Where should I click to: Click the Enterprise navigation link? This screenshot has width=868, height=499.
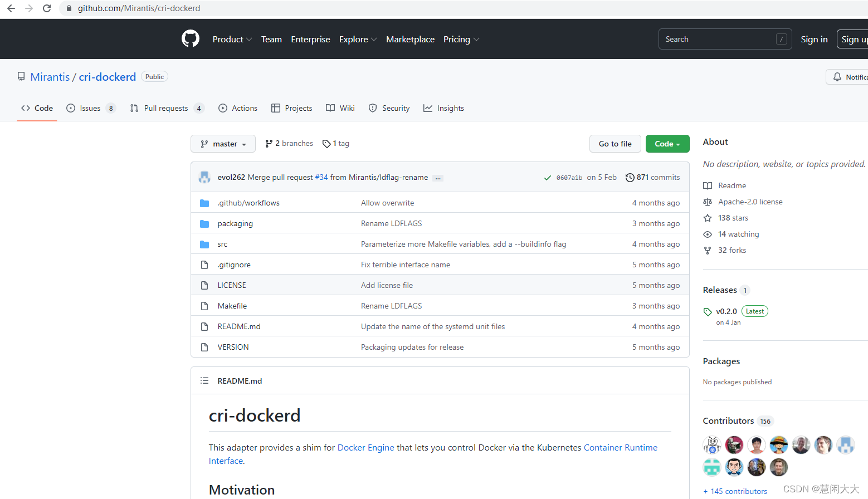pyautogui.click(x=310, y=39)
